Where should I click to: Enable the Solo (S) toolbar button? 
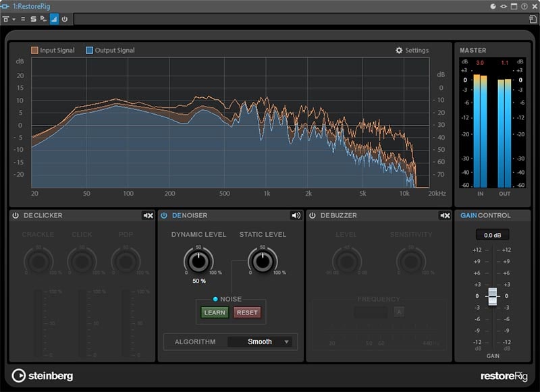click(x=33, y=20)
